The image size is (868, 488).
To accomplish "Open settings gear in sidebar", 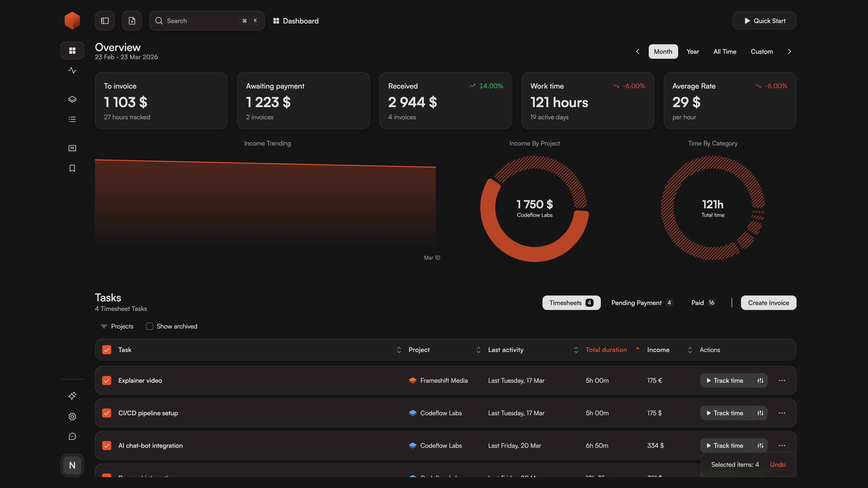I will (x=72, y=417).
